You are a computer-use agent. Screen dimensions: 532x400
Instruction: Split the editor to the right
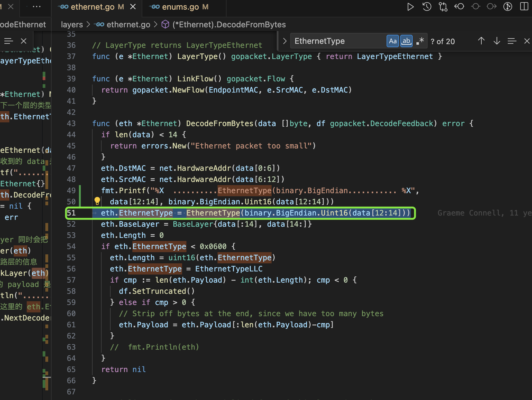click(x=524, y=7)
